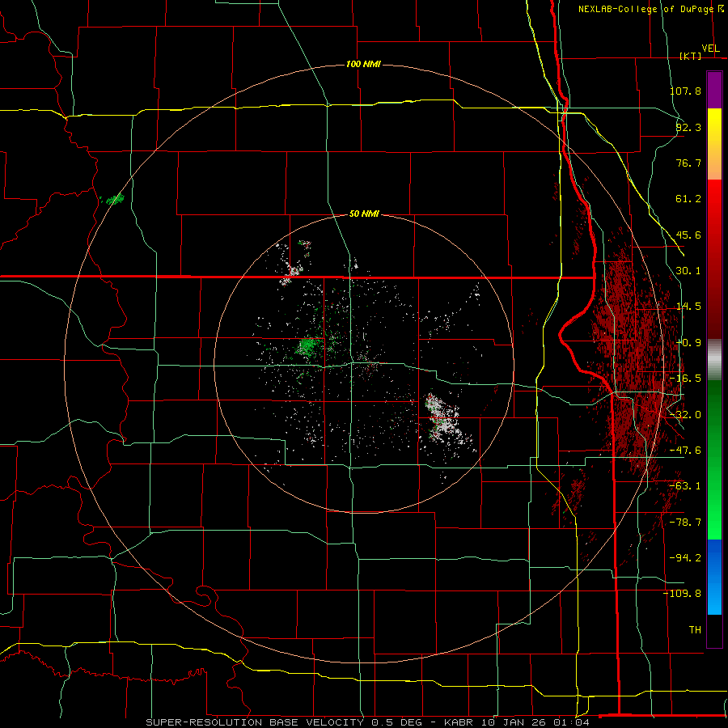Screen dimensions: 728x728
Task: Select the -78.7 scale value
Action: [x=685, y=523]
